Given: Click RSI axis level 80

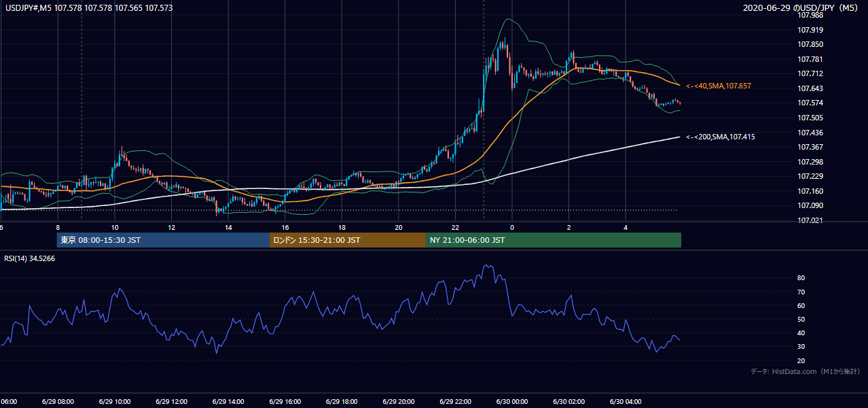Looking at the screenshot, I should (x=801, y=278).
